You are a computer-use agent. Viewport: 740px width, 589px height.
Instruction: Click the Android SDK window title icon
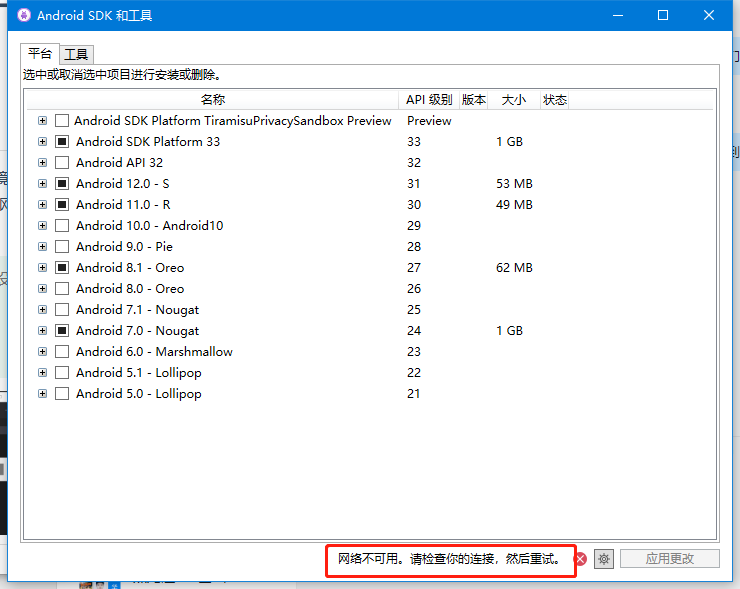click(23, 16)
